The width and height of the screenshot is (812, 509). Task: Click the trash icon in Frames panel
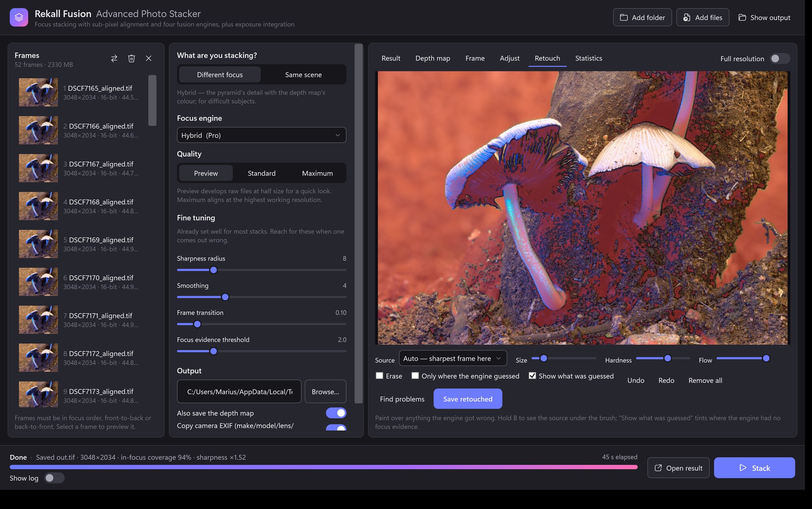click(x=132, y=58)
